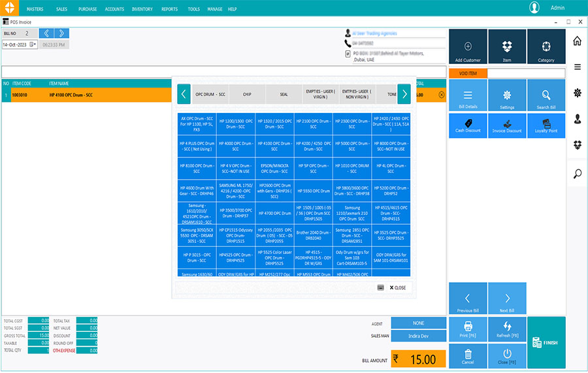
Task: Open the PURCHASE menu
Action: pos(88,9)
